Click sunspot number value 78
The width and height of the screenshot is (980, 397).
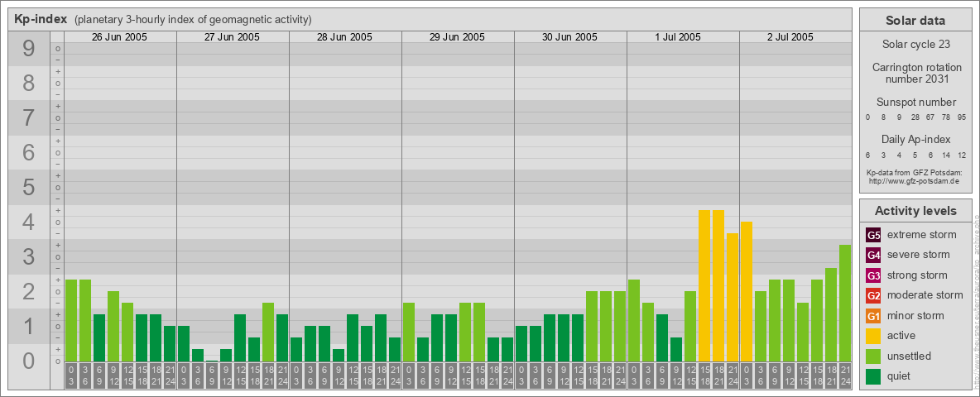point(945,117)
